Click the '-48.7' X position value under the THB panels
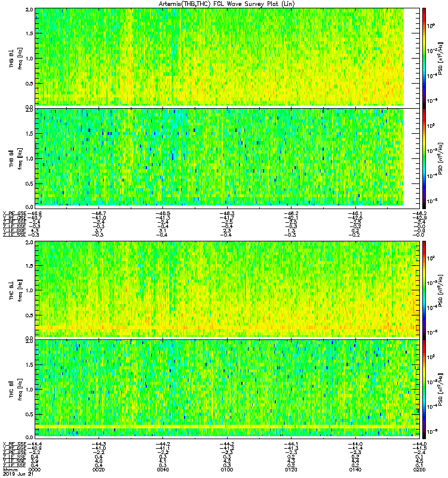This screenshot has height=478, width=448. click(x=99, y=213)
